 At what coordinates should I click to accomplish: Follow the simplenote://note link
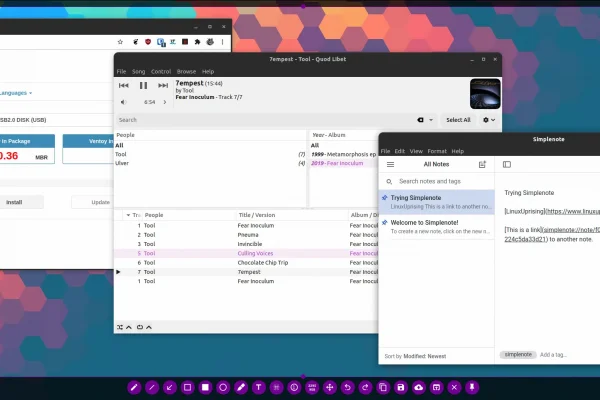(571, 230)
